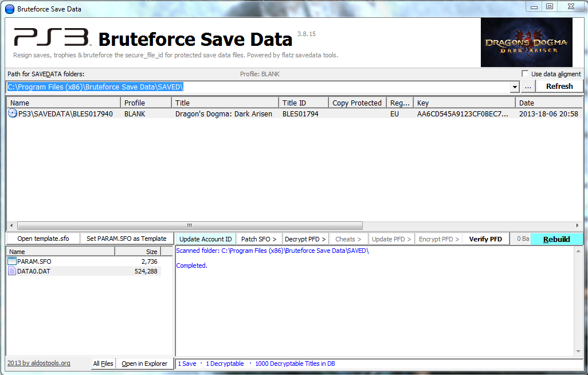Screen dimensions: 588x375
Task: Click the Scanned folder log line
Action: [273, 251]
